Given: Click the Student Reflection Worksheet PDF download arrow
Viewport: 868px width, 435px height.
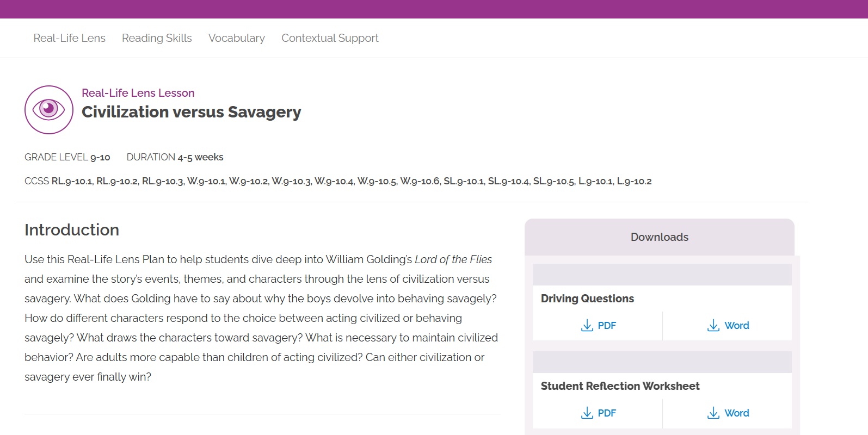Looking at the screenshot, I should (x=587, y=413).
